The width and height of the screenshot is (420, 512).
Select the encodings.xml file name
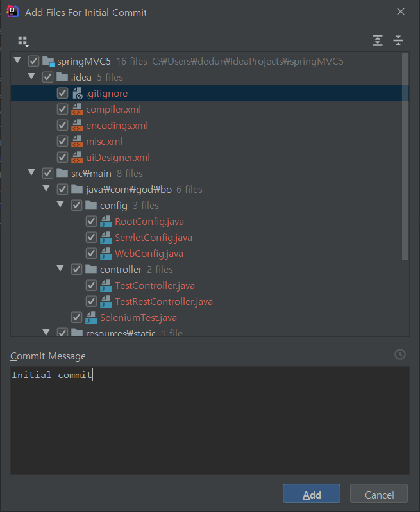pyautogui.click(x=117, y=126)
